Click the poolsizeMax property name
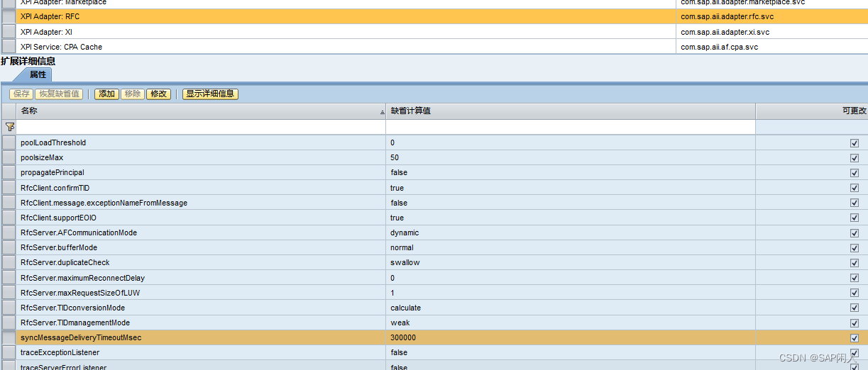The image size is (868, 370). (x=42, y=157)
